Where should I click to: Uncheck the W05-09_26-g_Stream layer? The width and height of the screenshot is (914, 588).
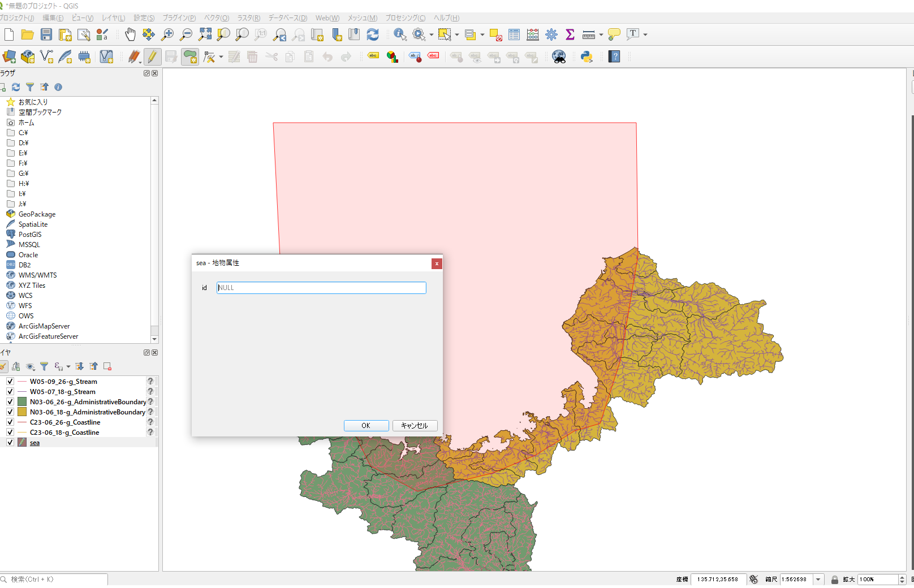(x=10, y=382)
